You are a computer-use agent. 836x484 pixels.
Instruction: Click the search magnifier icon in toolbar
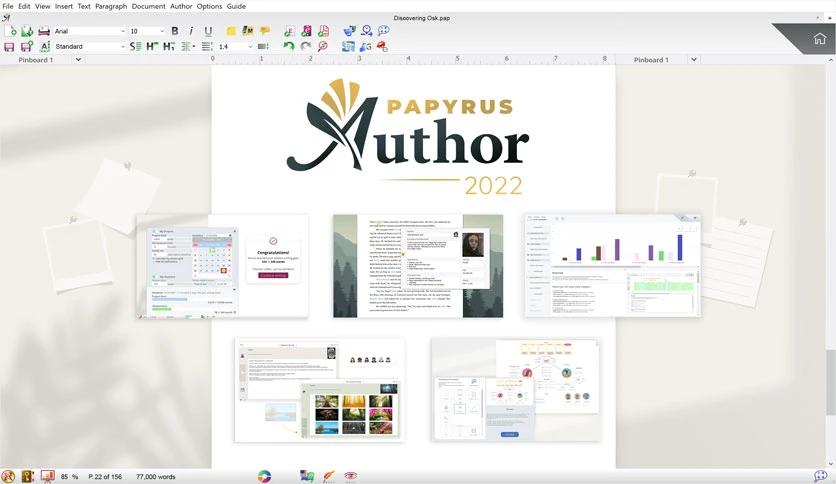[x=323, y=46]
